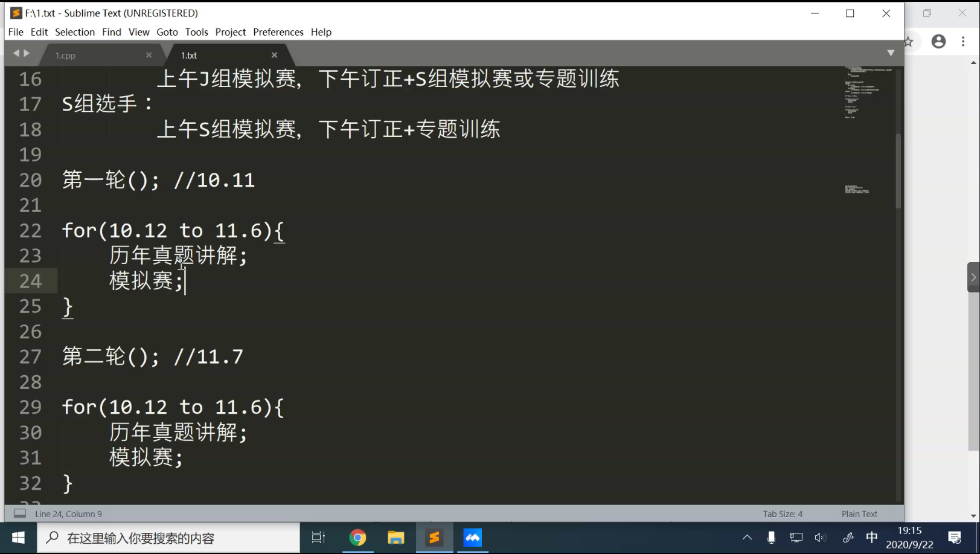This screenshot has width=980, height=554.
Task: Close the 1.cpp tab
Action: click(x=149, y=55)
